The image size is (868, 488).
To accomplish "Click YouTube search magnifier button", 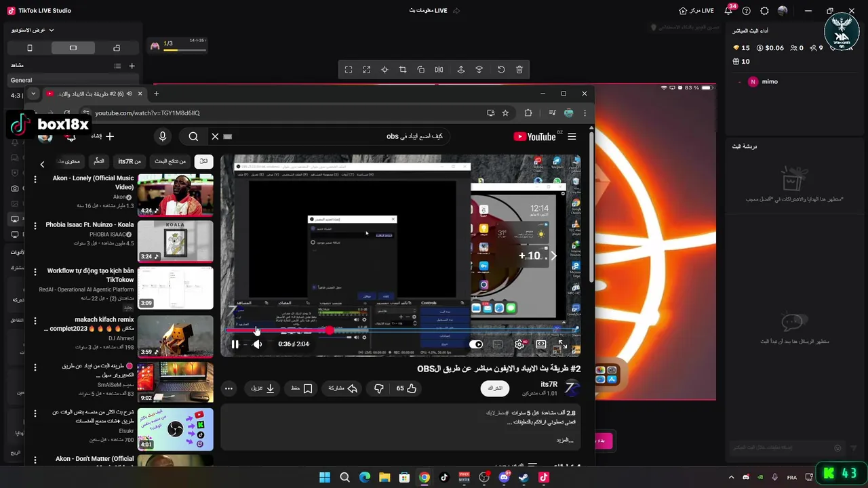I will pyautogui.click(x=193, y=136).
